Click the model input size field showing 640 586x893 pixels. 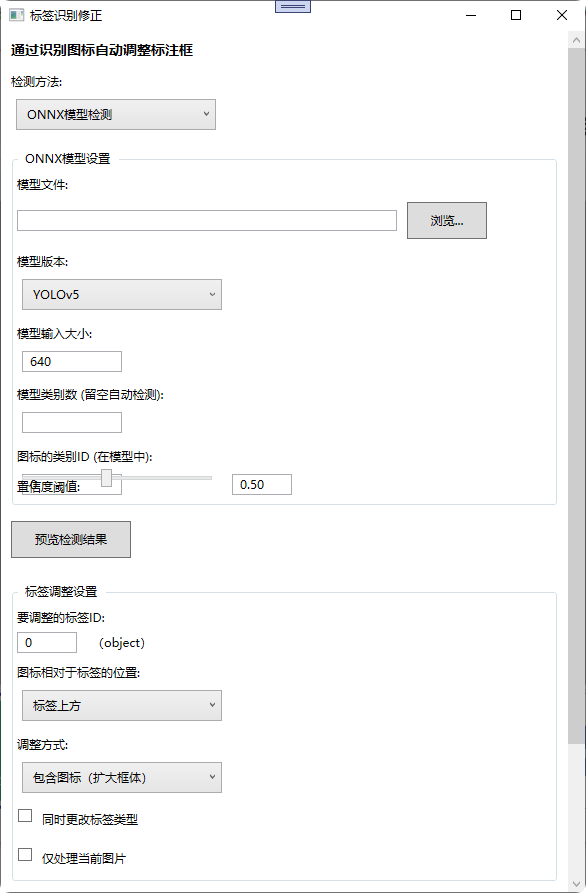point(71,361)
